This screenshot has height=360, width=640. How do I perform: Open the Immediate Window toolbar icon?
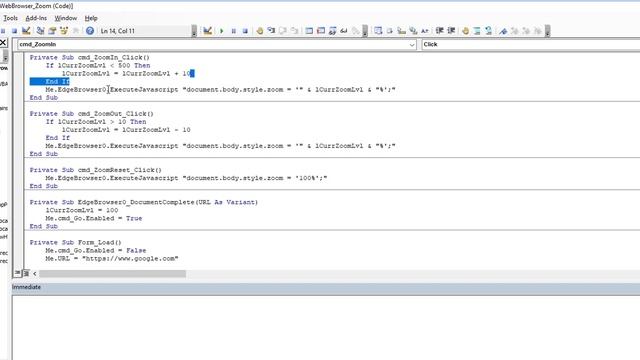click(321, 31)
